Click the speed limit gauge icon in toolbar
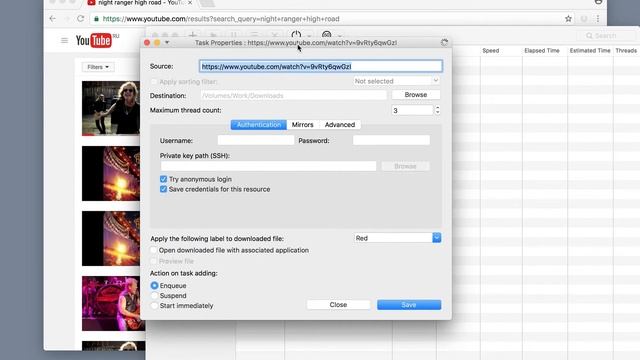 [327, 35]
